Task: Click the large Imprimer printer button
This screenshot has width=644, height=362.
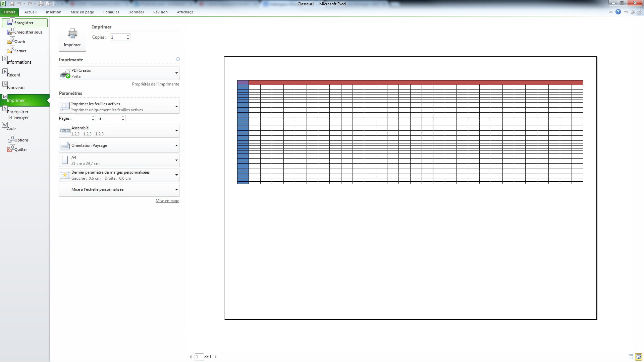Action: 72,38
